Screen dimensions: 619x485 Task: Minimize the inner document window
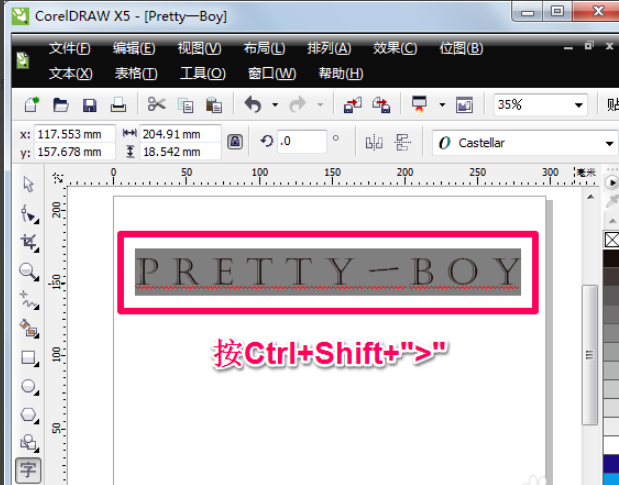click(568, 47)
